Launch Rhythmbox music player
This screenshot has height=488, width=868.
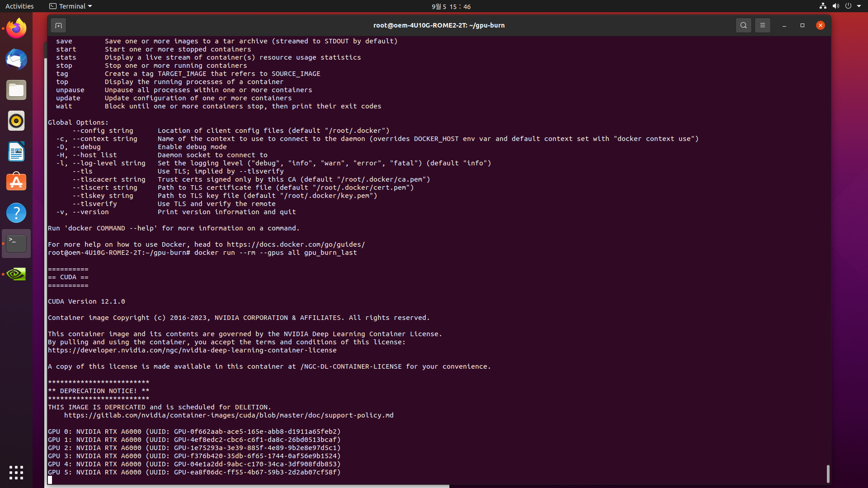[x=16, y=121]
